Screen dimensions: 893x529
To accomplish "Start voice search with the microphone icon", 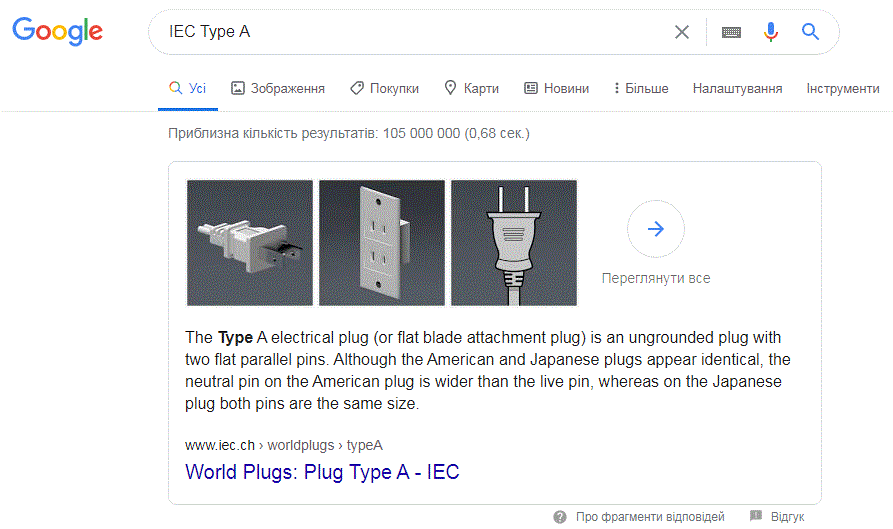I will [x=771, y=32].
